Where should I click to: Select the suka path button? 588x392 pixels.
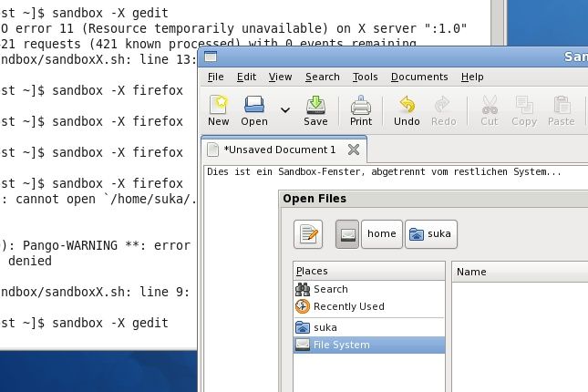[x=429, y=233]
